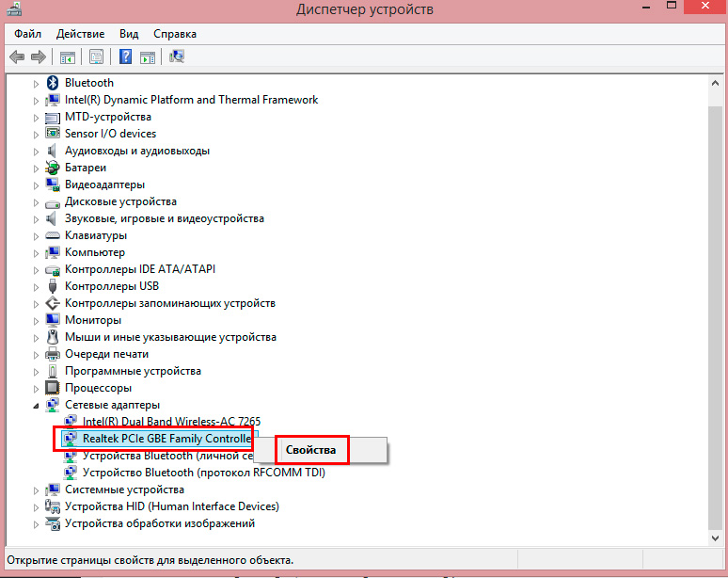The width and height of the screenshot is (728, 578).
Task: Open the Действие menu
Action: coord(80,33)
